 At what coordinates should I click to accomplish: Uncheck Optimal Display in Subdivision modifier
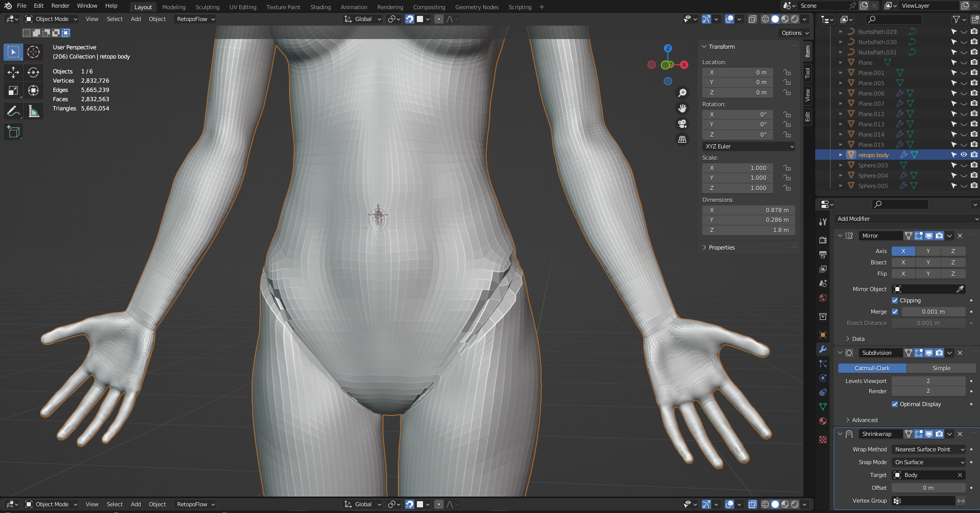(895, 404)
